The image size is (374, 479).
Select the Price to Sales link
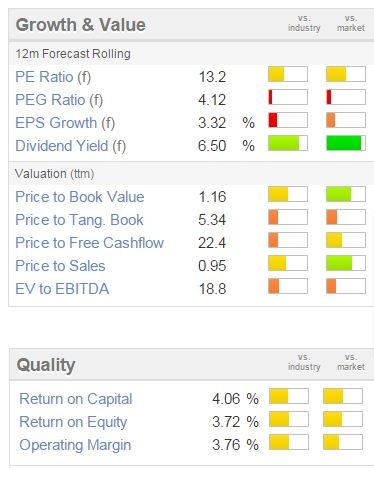coord(60,266)
